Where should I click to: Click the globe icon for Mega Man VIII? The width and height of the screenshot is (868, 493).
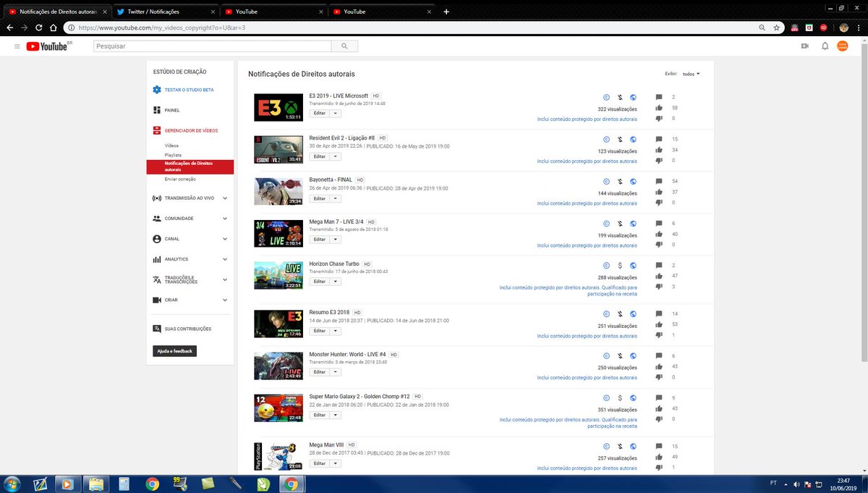pyautogui.click(x=633, y=446)
